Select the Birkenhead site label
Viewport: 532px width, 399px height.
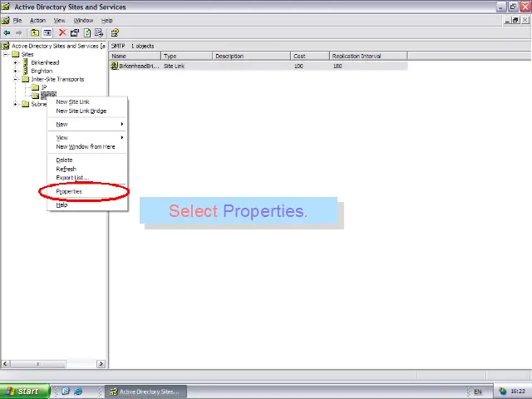pos(45,62)
